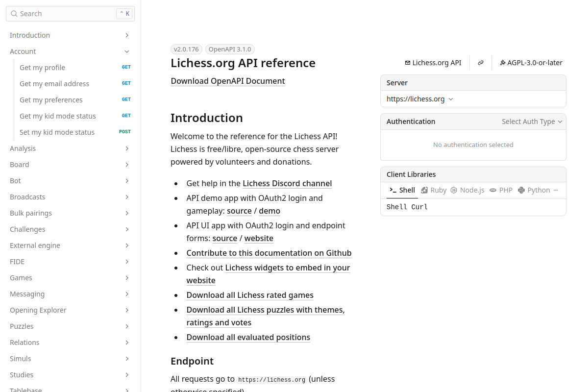Select the PHP client library tab
The height and width of the screenshot is (392, 588).
point(501,190)
